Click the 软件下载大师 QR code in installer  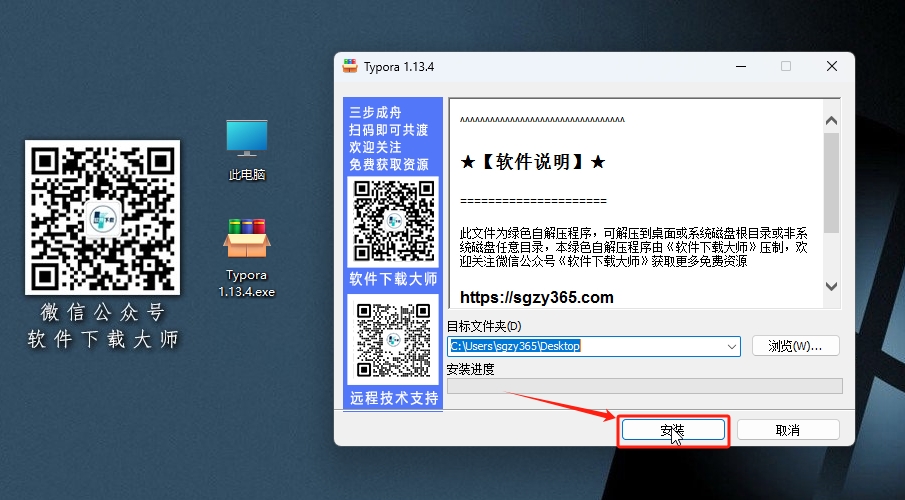pyautogui.click(x=394, y=222)
